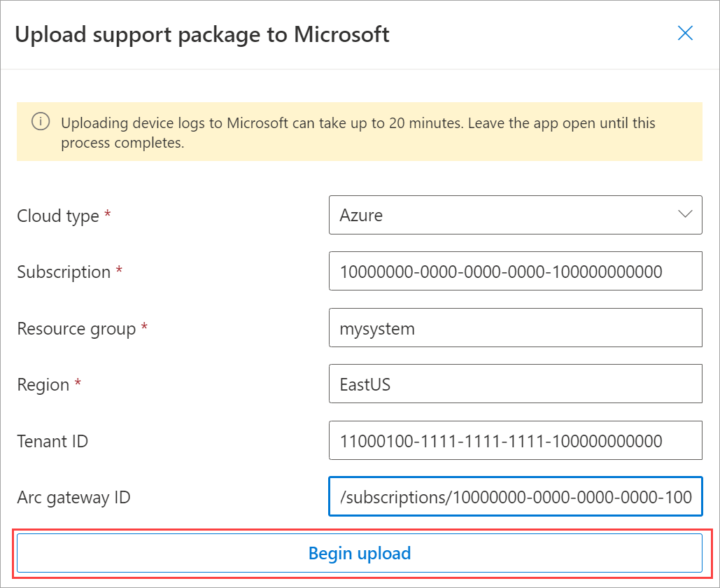Click the dialog title Upload support package to Microsoft
Image resolution: width=720 pixels, height=588 pixels.
click(202, 34)
